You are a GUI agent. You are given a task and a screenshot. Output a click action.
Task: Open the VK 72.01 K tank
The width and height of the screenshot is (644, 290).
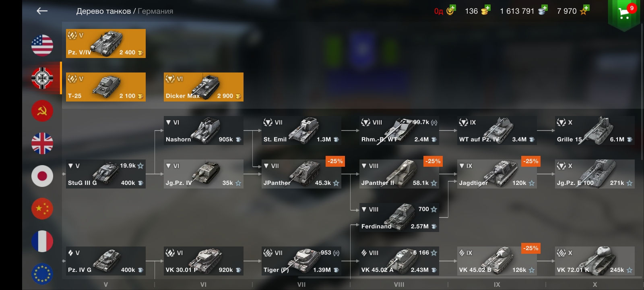tap(595, 261)
